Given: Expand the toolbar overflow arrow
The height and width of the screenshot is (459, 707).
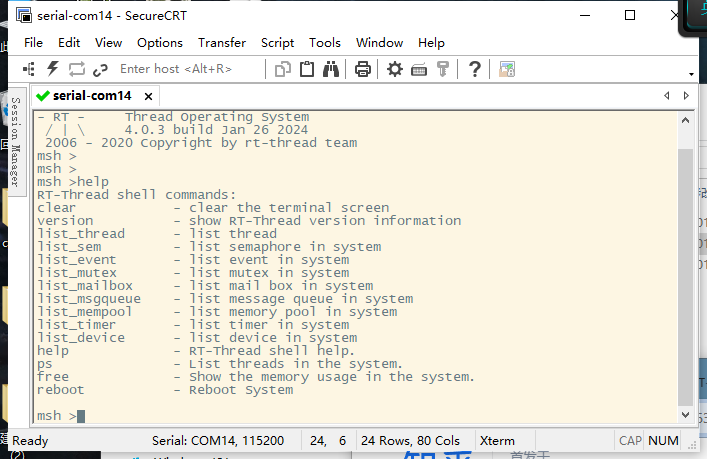Looking at the screenshot, I should click(x=691, y=74).
